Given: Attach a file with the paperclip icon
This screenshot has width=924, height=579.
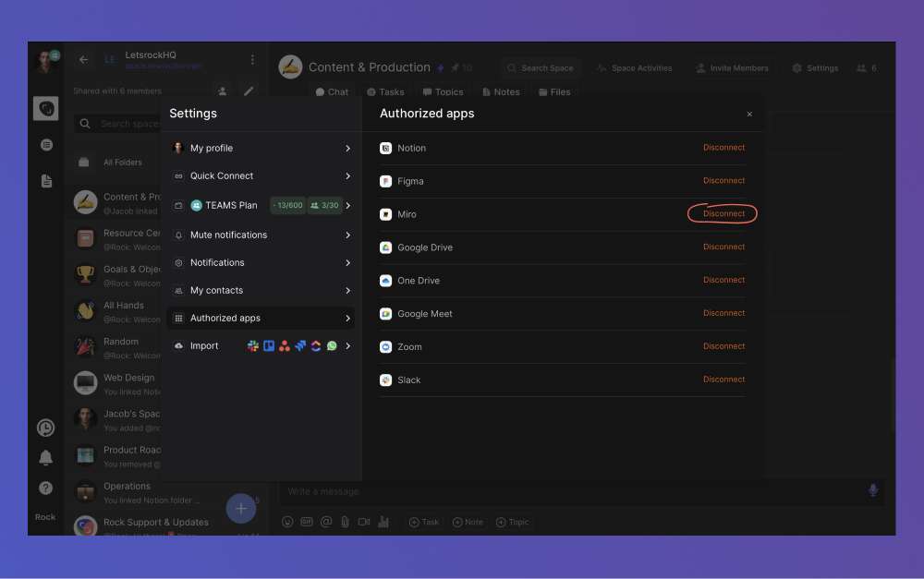Looking at the screenshot, I should 345,521.
